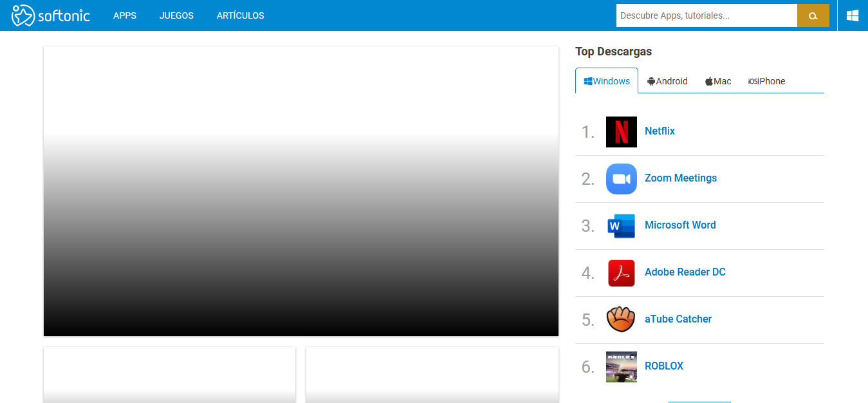Open the Netflix app icon
Viewport: 868px width, 403px height.
622,132
